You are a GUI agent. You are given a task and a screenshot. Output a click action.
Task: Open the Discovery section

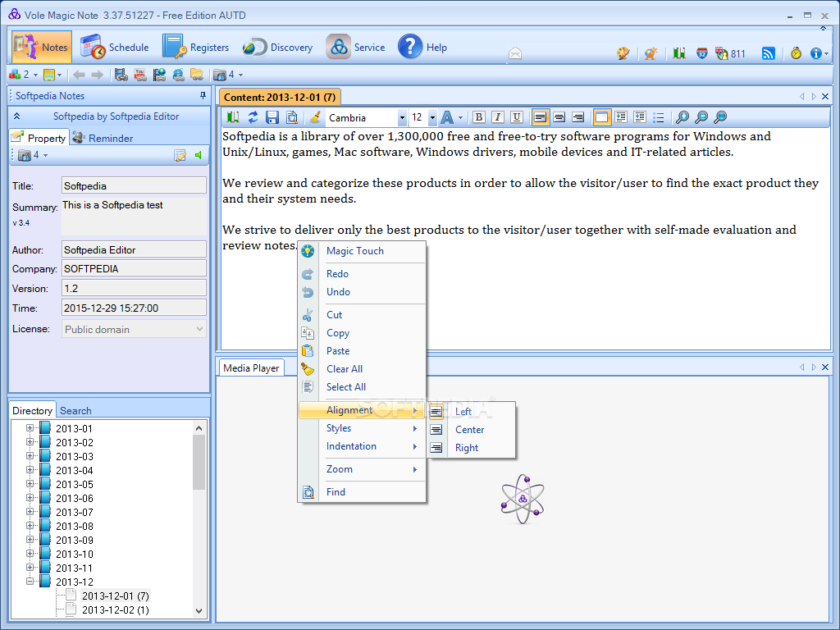pyautogui.click(x=277, y=47)
